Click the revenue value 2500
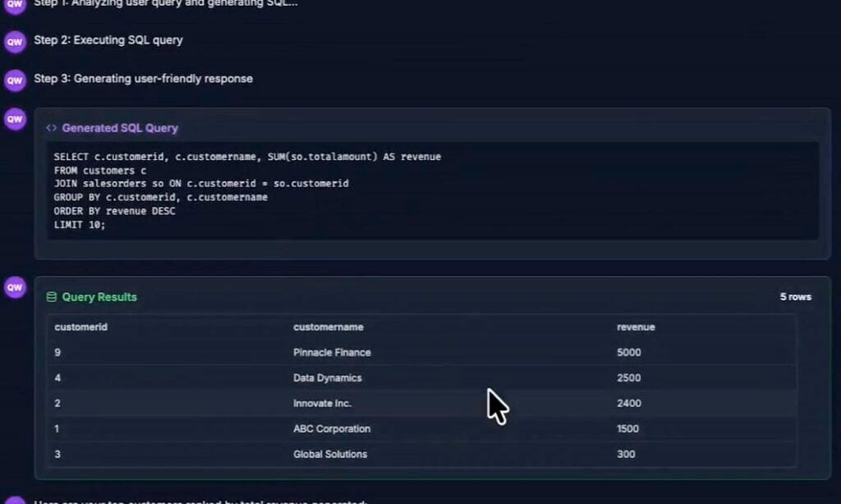The width and height of the screenshot is (841, 504). click(628, 378)
